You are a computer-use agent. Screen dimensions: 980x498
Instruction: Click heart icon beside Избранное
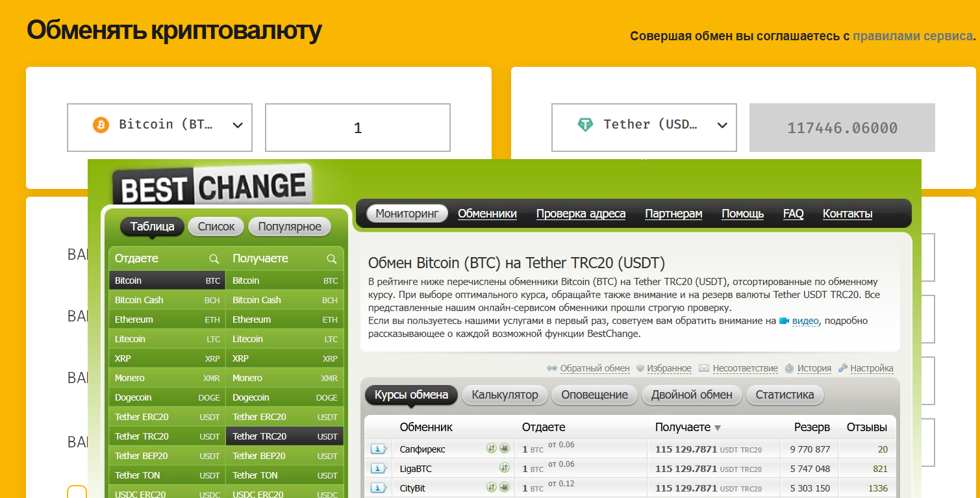(x=640, y=368)
